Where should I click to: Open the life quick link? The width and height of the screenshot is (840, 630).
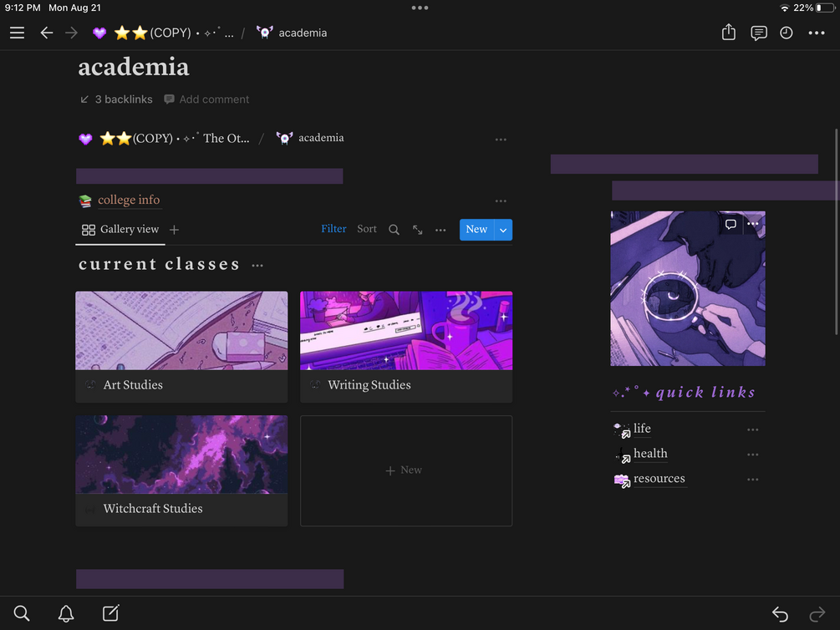642,429
